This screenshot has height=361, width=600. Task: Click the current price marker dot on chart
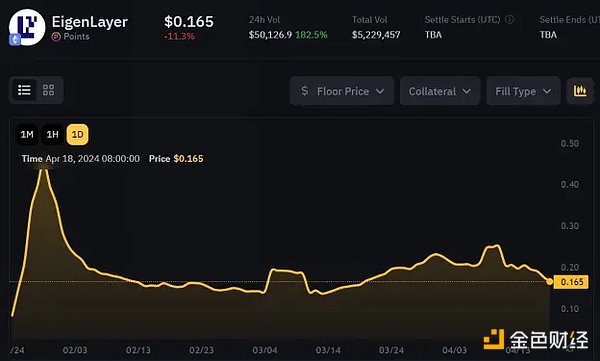549,282
